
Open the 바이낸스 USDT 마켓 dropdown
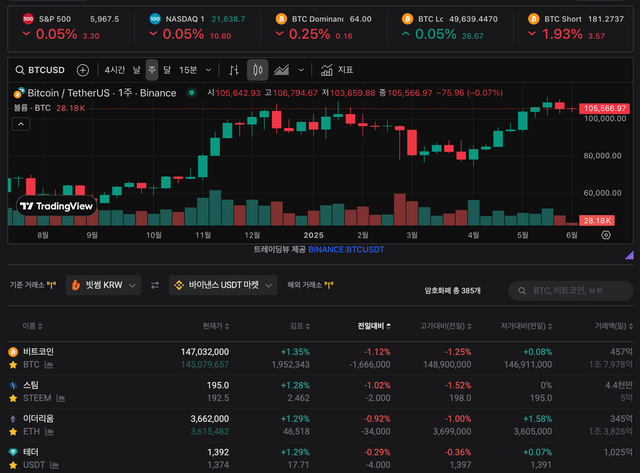[223, 285]
